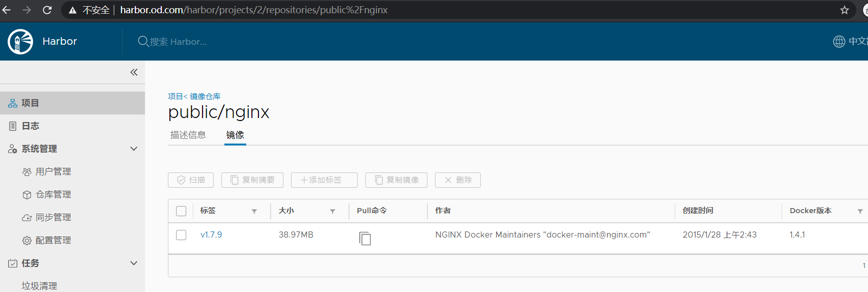Viewport: 868px width, 292px height.
Task: Open the 中文 language dropdown
Action: point(858,41)
